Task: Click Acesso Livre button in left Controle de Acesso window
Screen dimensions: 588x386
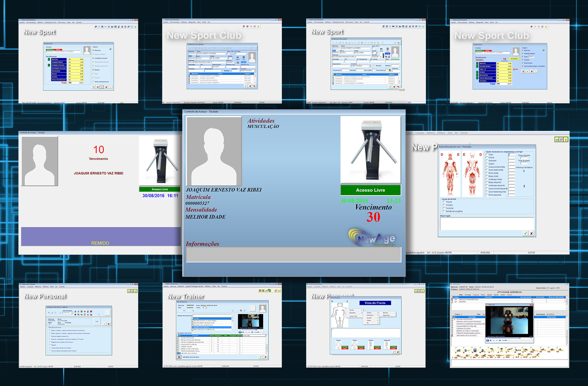Action: click(x=160, y=189)
